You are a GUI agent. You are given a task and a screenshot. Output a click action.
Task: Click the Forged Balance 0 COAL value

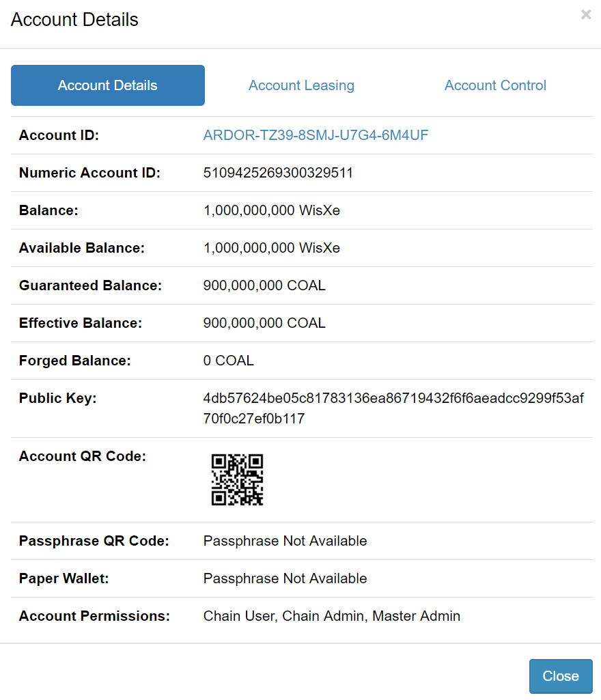point(228,361)
